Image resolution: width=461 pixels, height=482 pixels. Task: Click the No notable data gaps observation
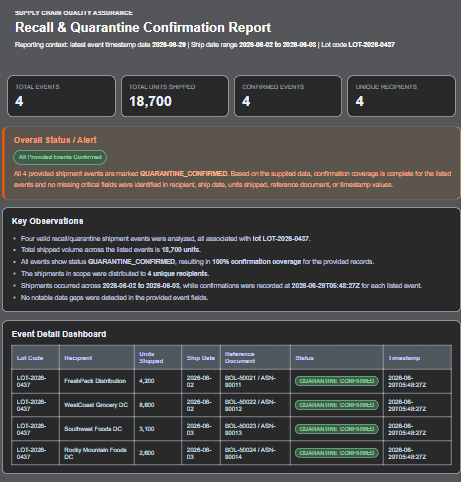pos(114,298)
